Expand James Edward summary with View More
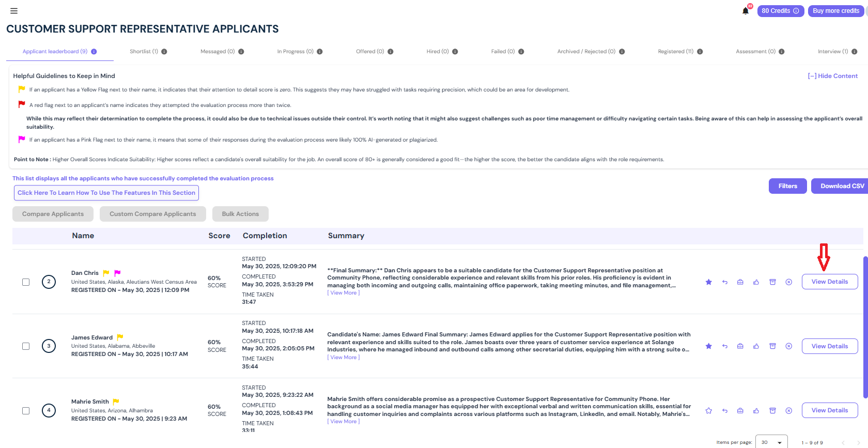 (344, 358)
